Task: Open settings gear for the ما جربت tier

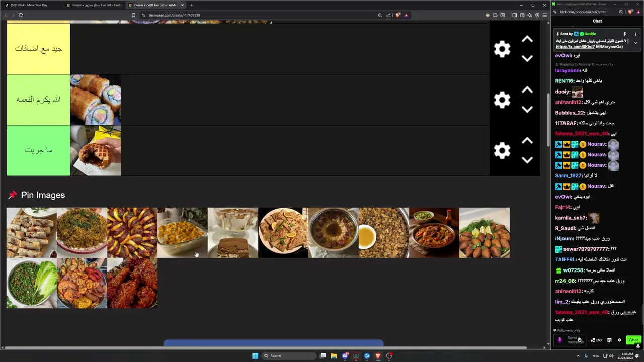Action: point(502,150)
